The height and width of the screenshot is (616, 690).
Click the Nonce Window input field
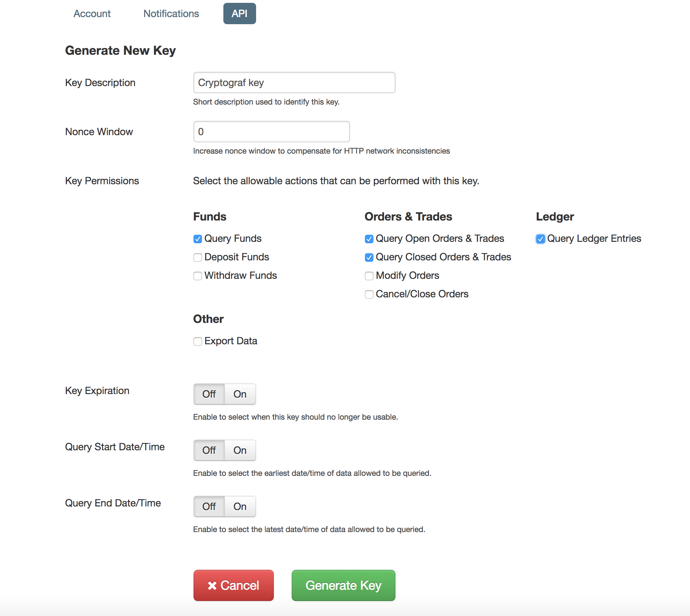coord(271,132)
